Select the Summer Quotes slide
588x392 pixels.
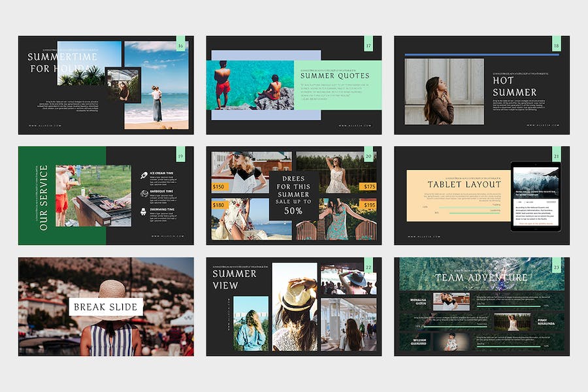pos(294,85)
